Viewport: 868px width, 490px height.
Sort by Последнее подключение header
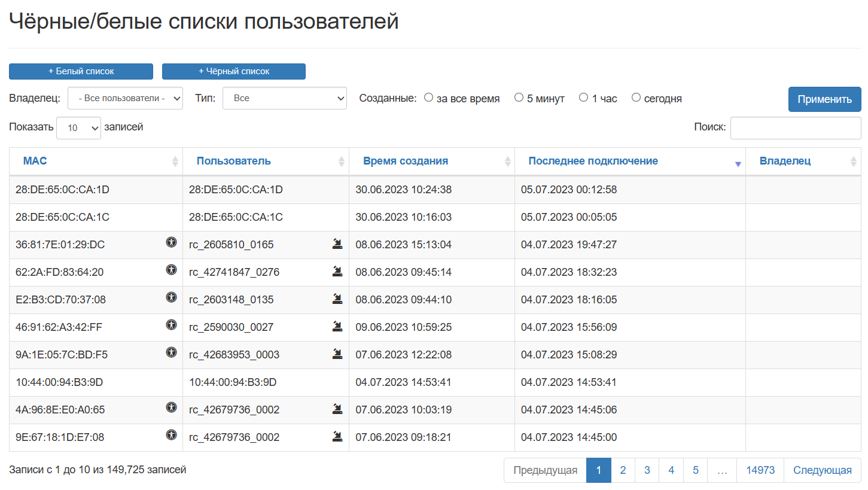(x=630, y=162)
